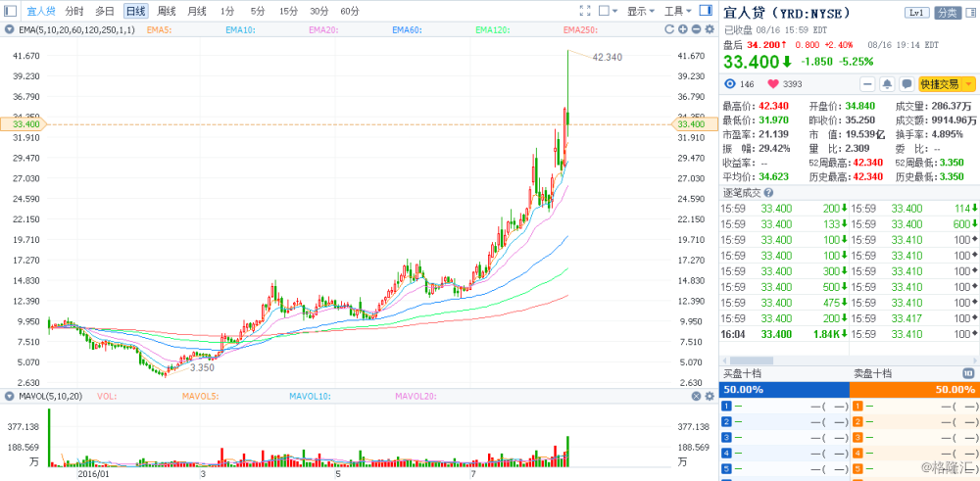Click the 快捷交易 quick trade button
The height and width of the screenshot is (481, 980).
pyautogui.click(x=941, y=83)
